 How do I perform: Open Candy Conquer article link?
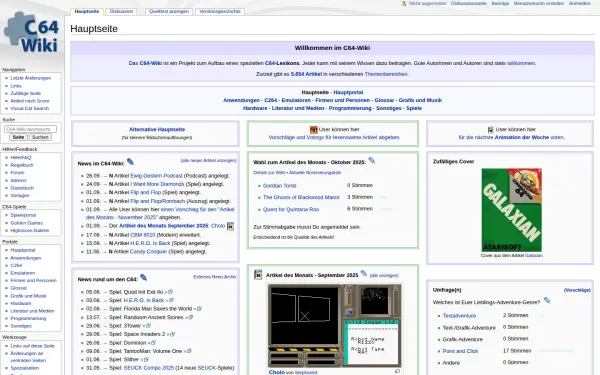(148, 252)
